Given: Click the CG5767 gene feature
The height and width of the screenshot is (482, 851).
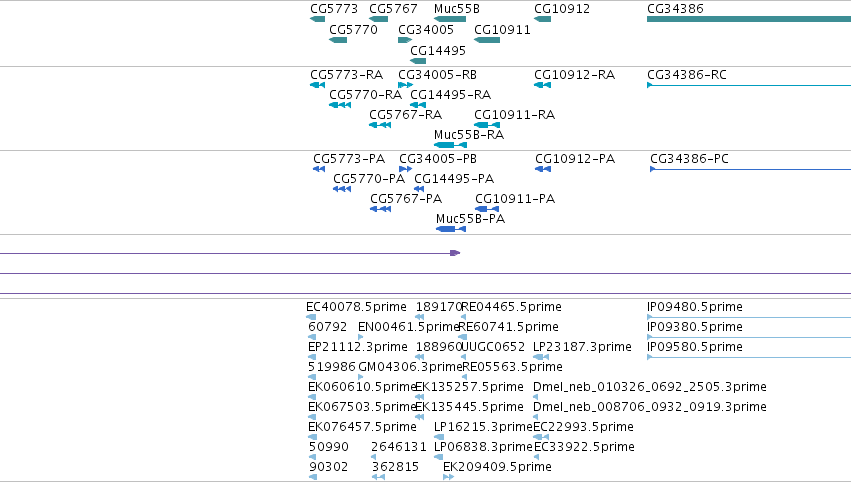Looking at the screenshot, I should tap(378, 19).
